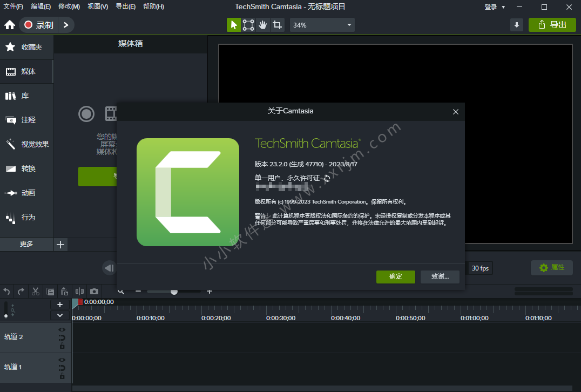Screen dimensions: 581x392
Task: Open the 34% canvas zoom dropdown
Action: (x=322, y=25)
